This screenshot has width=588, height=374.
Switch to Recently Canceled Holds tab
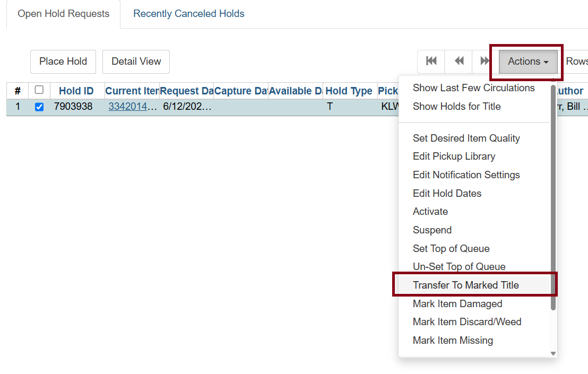click(188, 14)
